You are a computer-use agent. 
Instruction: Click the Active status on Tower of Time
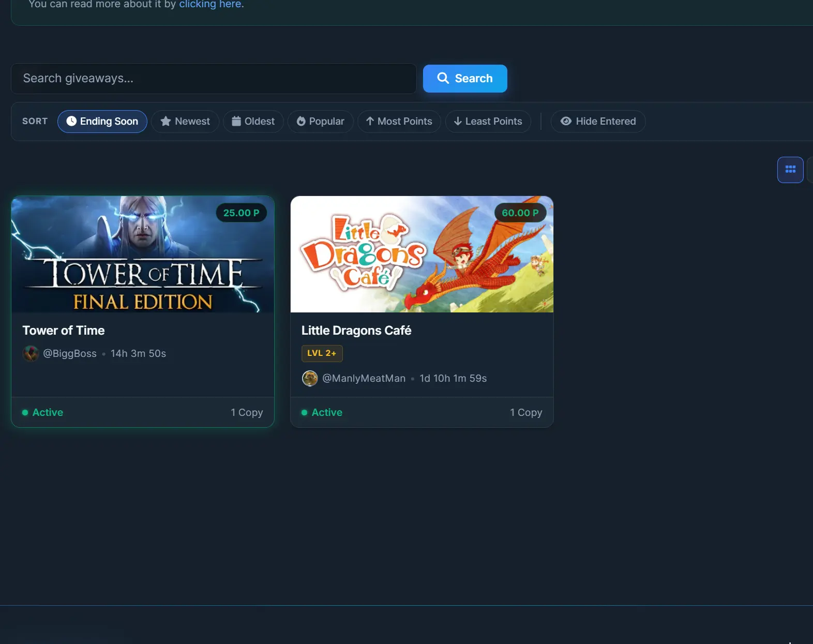click(x=43, y=412)
